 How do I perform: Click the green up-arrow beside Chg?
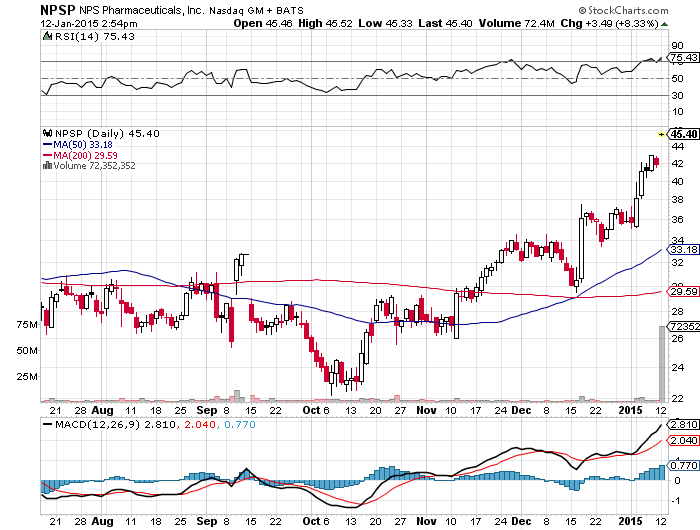(x=664, y=24)
